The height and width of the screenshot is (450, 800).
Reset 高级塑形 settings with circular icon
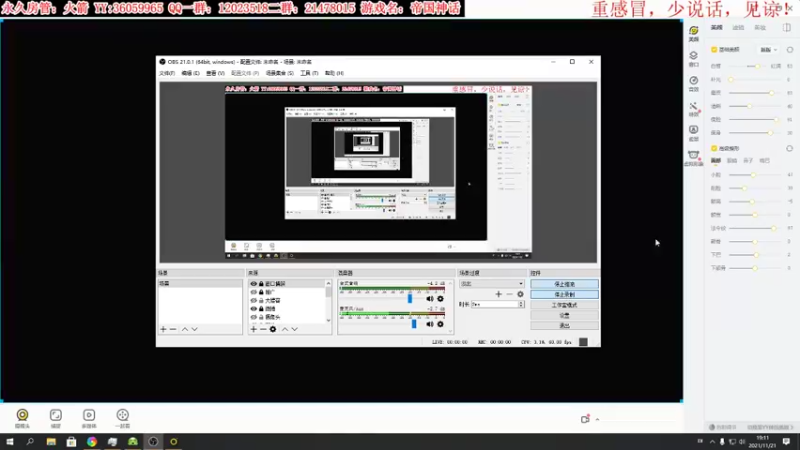click(x=789, y=148)
